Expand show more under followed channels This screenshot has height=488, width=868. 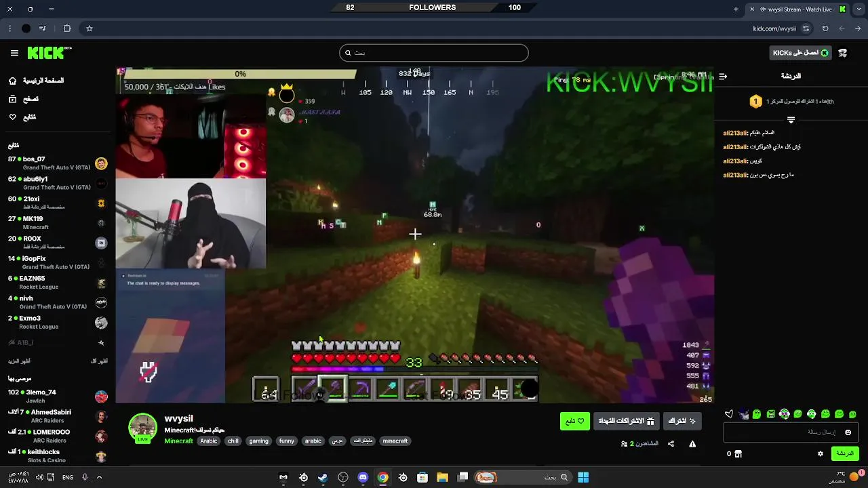(19, 361)
